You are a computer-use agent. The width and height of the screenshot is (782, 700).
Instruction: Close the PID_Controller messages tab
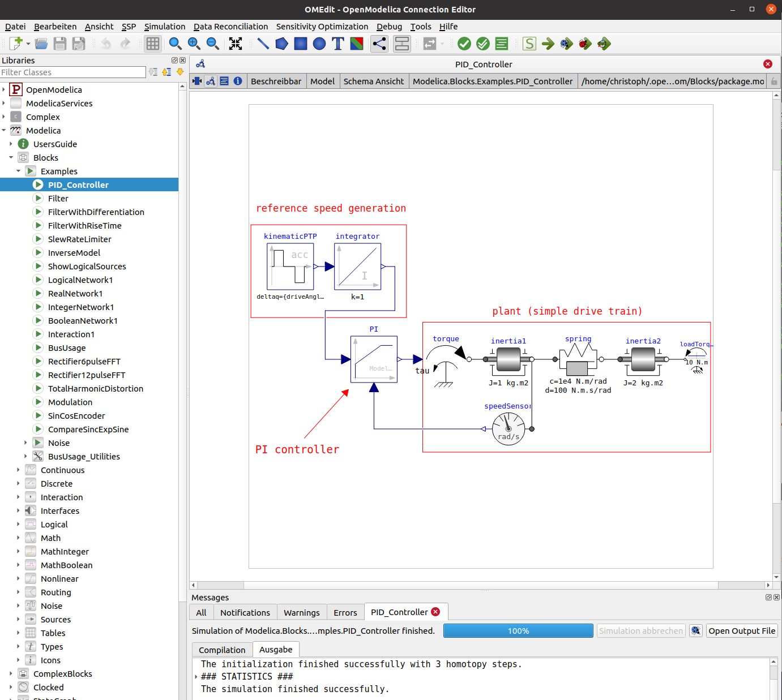[x=435, y=612]
